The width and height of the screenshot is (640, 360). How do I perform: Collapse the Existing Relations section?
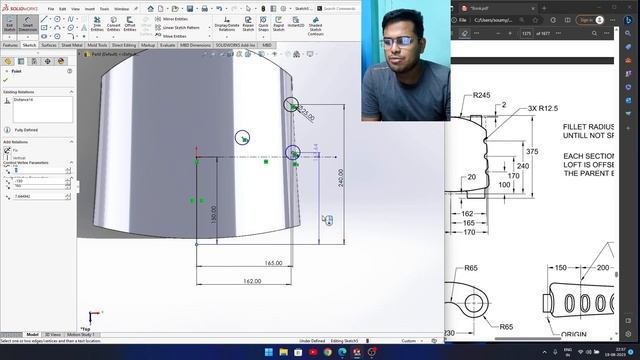point(71,92)
